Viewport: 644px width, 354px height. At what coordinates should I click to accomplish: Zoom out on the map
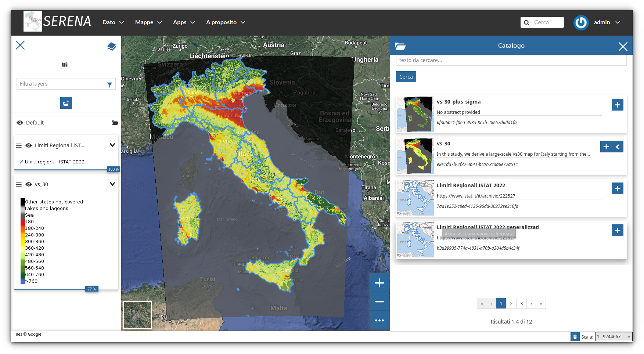click(x=379, y=301)
